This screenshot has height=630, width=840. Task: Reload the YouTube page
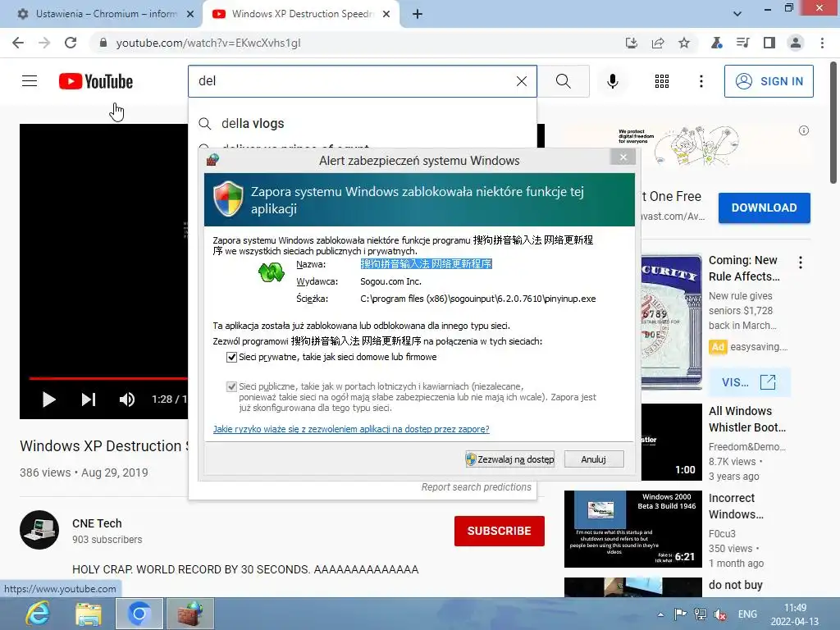71,43
